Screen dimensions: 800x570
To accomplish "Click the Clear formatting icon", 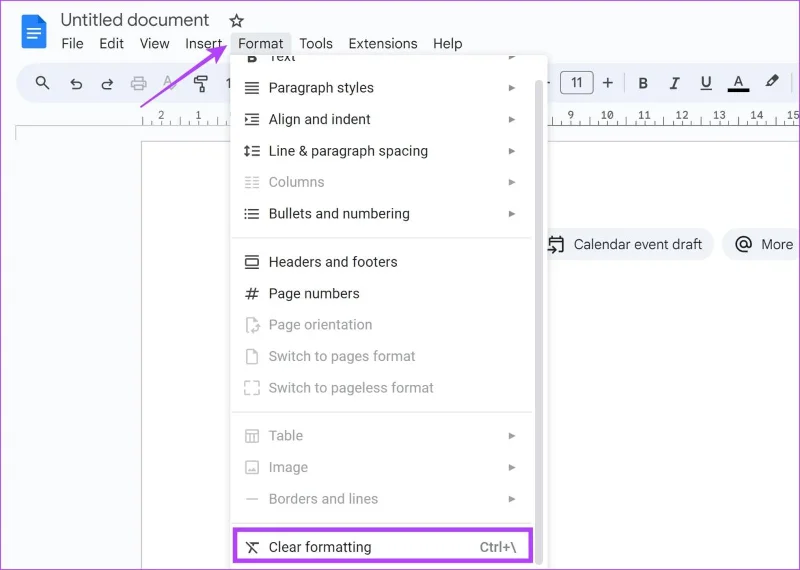I will click(252, 547).
